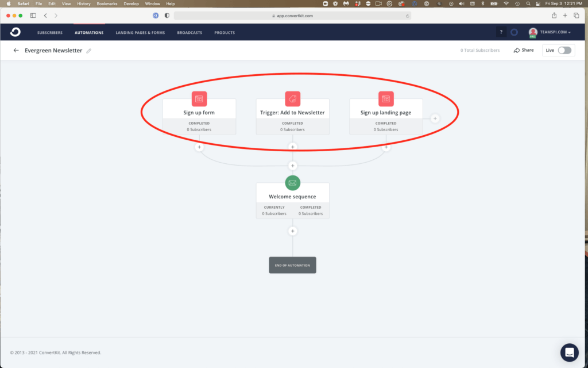588x368 pixels.
Task: Click the volume icon in menu bar
Action: pos(462,4)
